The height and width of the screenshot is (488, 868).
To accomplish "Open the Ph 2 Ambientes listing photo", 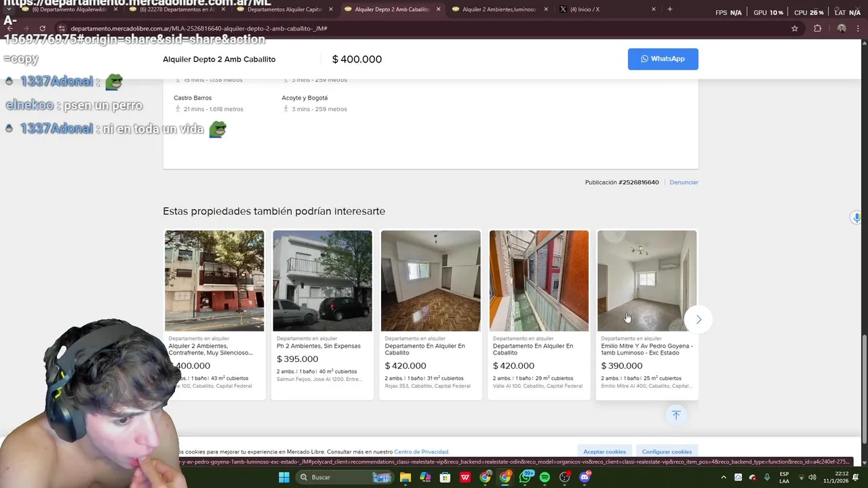I will tap(322, 281).
